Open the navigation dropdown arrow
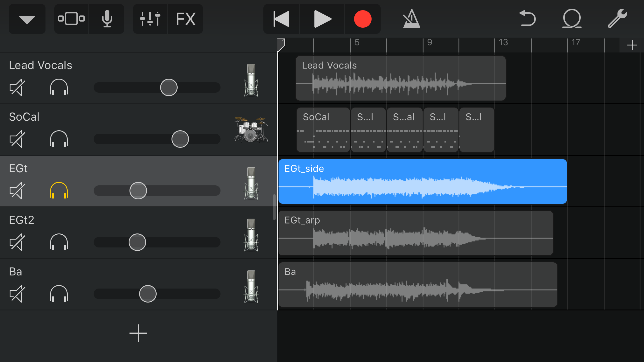Viewport: 644px width, 362px height. coord(27,19)
